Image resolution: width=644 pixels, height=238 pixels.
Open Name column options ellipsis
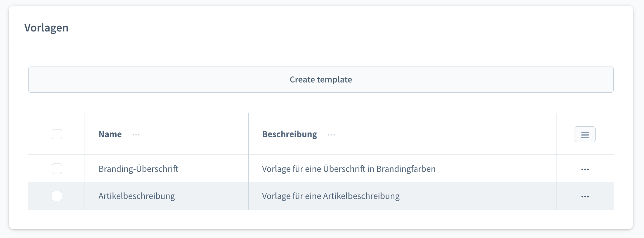click(136, 135)
